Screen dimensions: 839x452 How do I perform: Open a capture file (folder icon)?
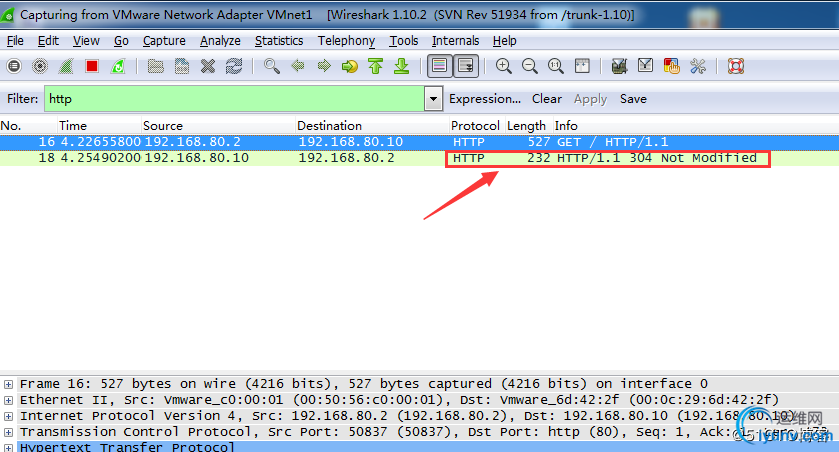pos(156,66)
